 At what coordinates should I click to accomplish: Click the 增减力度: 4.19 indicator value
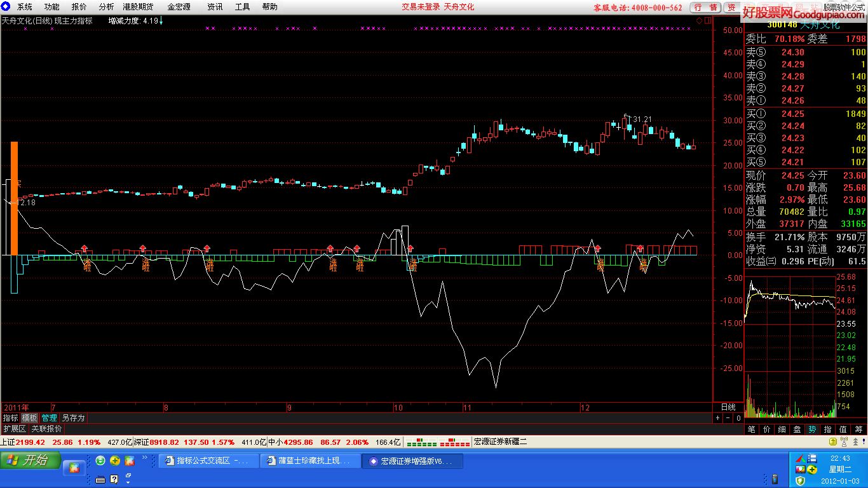(x=135, y=21)
